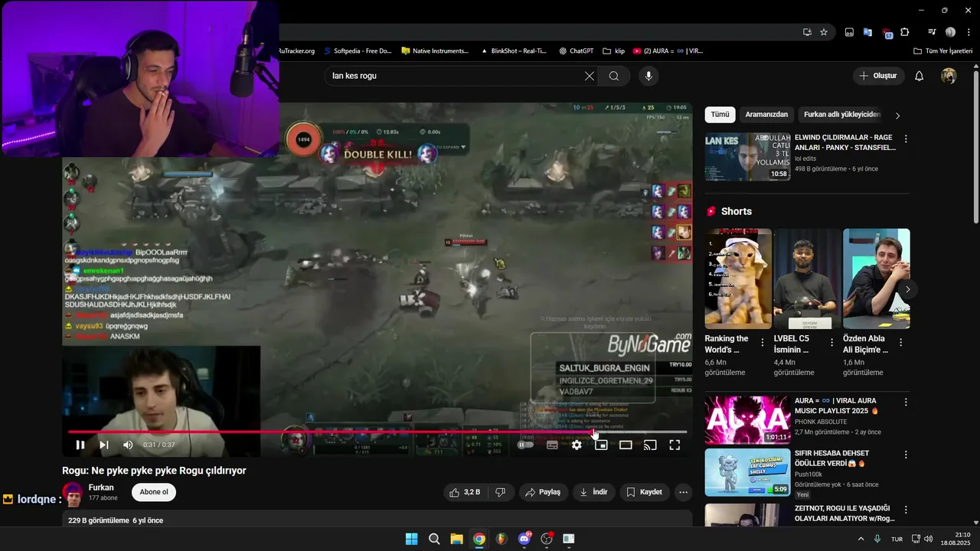The width and height of the screenshot is (980, 551).
Task: Toggle subtitles in the video player
Action: point(552,445)
